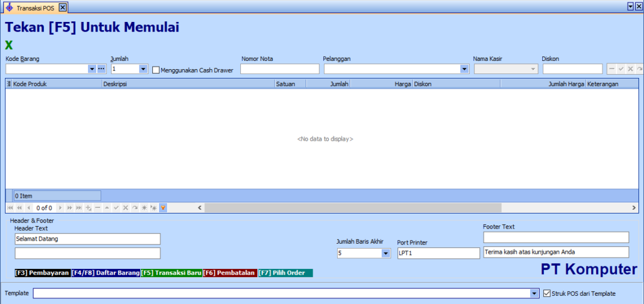This screenshot has width=644, height=304.
Task: Click the grid column chooser icon
Action: click(9, 84)
